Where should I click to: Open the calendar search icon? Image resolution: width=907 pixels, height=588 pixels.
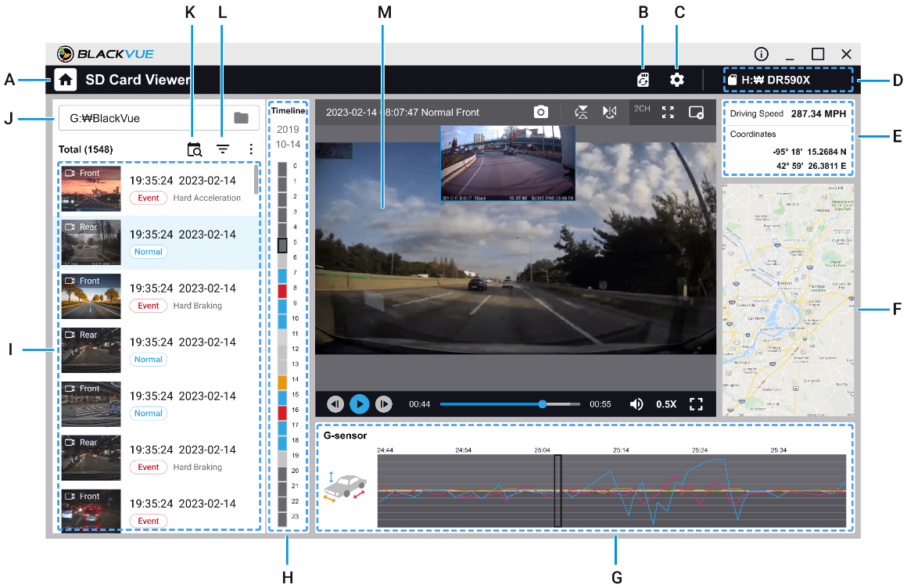195,149
